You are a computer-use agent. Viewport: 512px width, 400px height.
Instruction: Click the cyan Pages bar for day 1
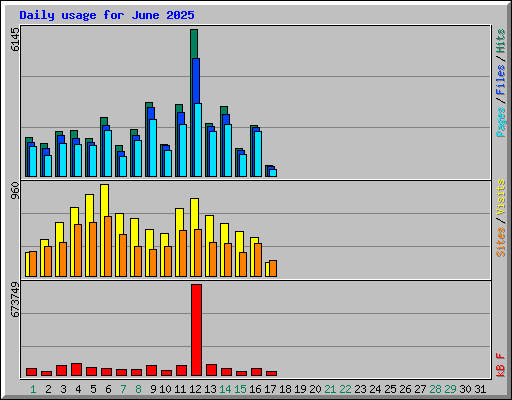tap(33, 161)
